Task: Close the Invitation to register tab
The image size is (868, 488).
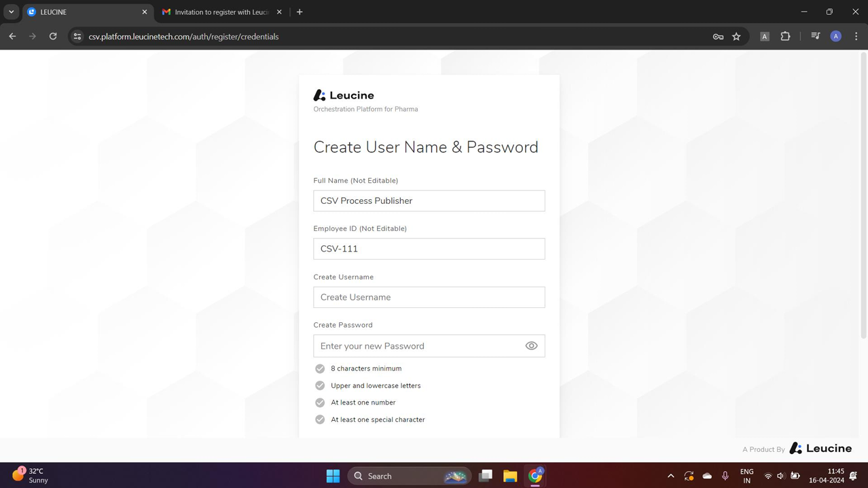Action: [279, 12]
